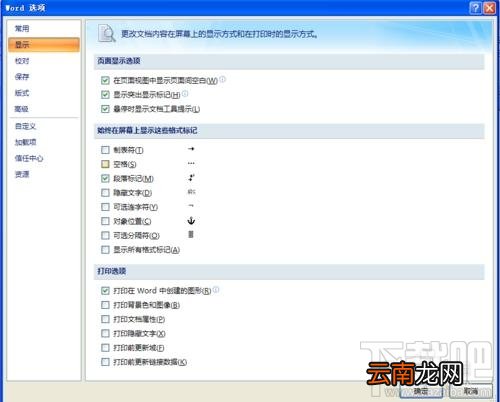Enable 对象位置 checkbox
This screenshot has width=500, height=402.
[105, 221]
